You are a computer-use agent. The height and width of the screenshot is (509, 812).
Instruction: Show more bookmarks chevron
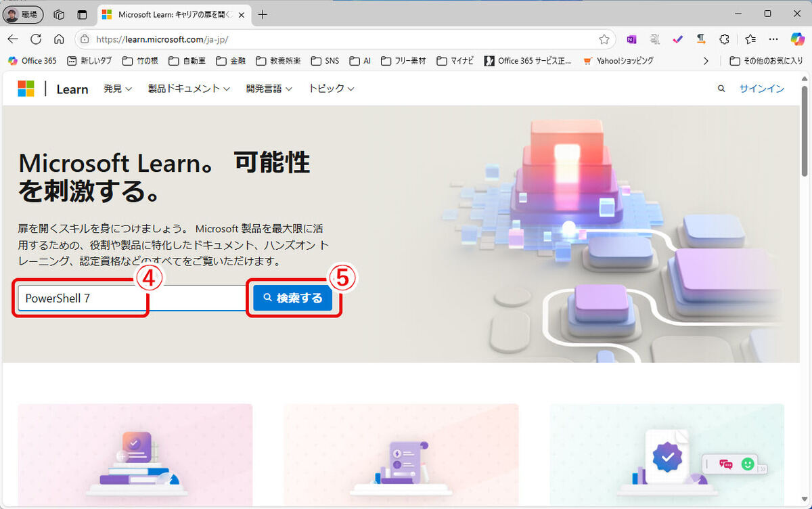coord(706,61)
